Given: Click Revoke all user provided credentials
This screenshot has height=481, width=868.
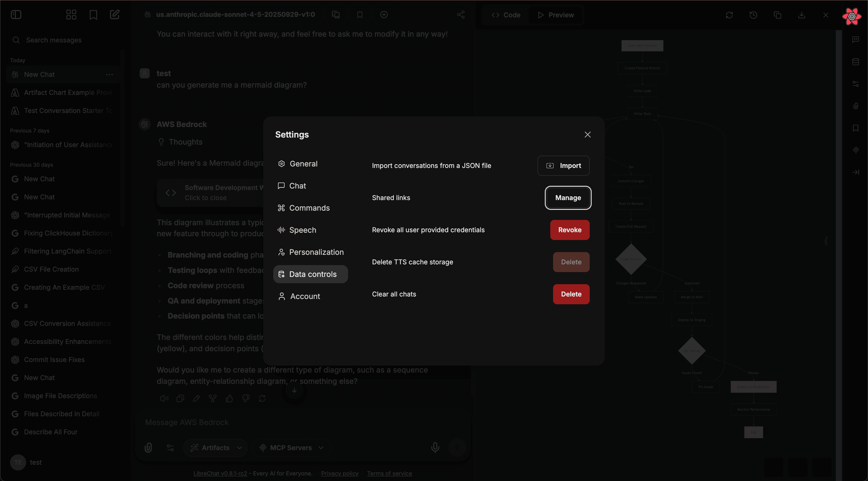Looking at the screenshot, I should [569, 230].
